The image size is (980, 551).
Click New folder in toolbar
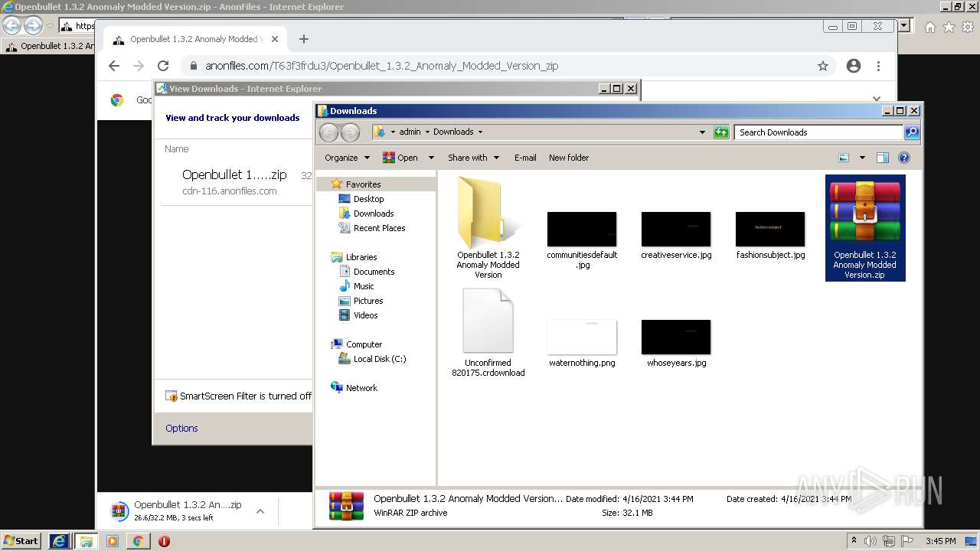[x=569, y=158]
